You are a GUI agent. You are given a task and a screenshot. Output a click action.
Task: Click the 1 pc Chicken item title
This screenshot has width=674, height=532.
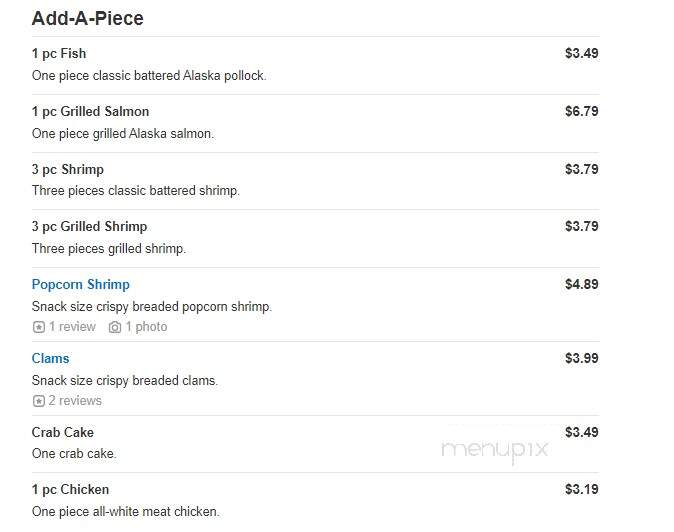pos(70,490)
